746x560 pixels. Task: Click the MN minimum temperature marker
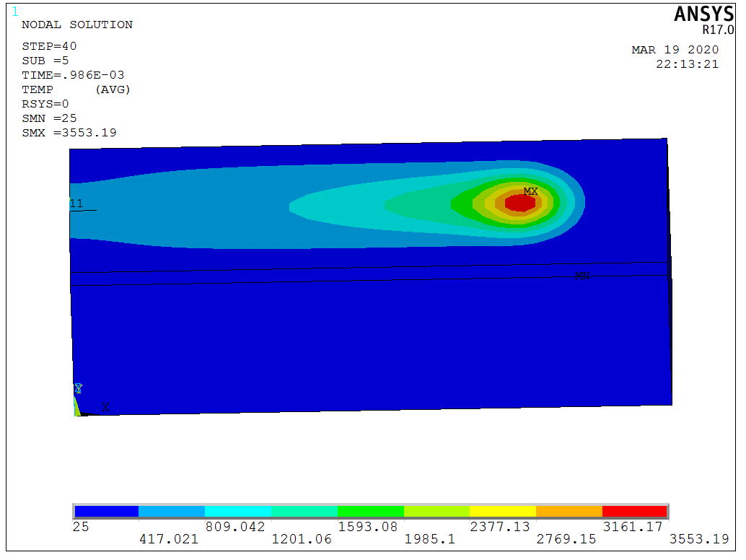582,276
